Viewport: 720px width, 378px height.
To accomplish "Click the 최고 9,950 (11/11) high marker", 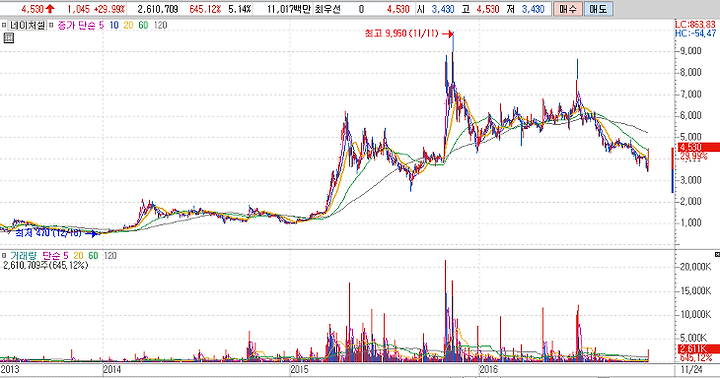I will (409, 34).
